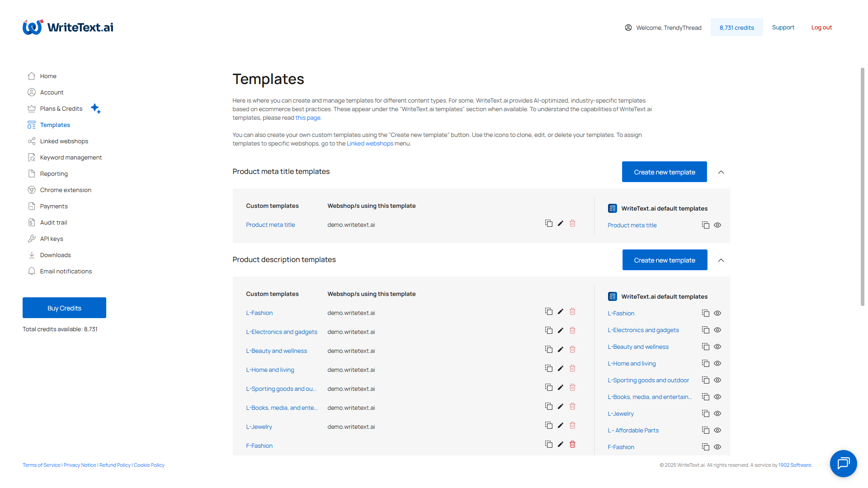Open the Chrome extension sidebar item
This screenshot has height=488, width=868.
(66, 190)
